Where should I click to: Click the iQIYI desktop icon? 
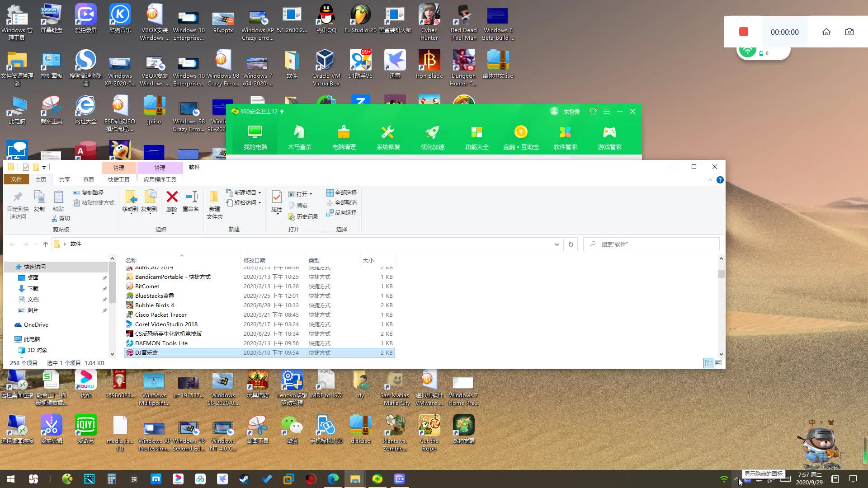[x=85, y=429]
